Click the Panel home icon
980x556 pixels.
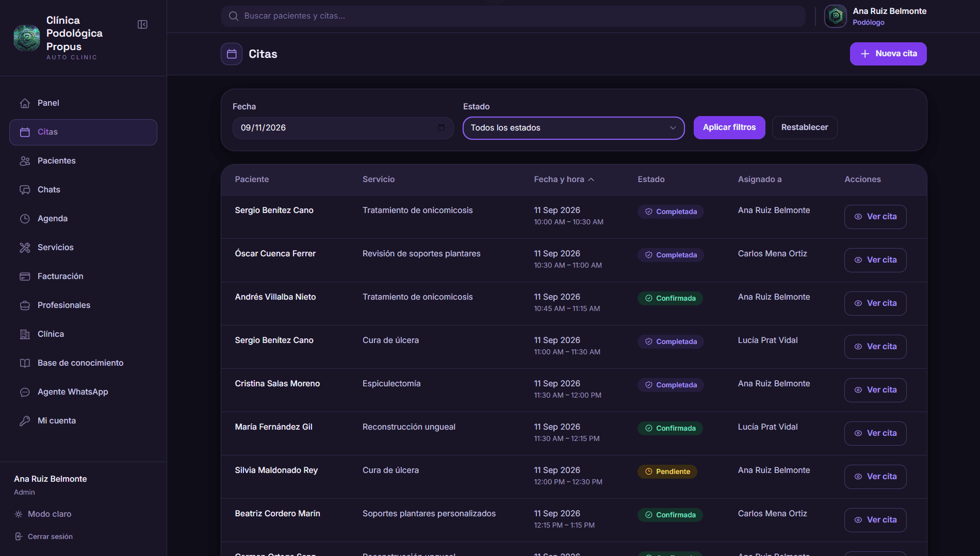click(25, 103)
